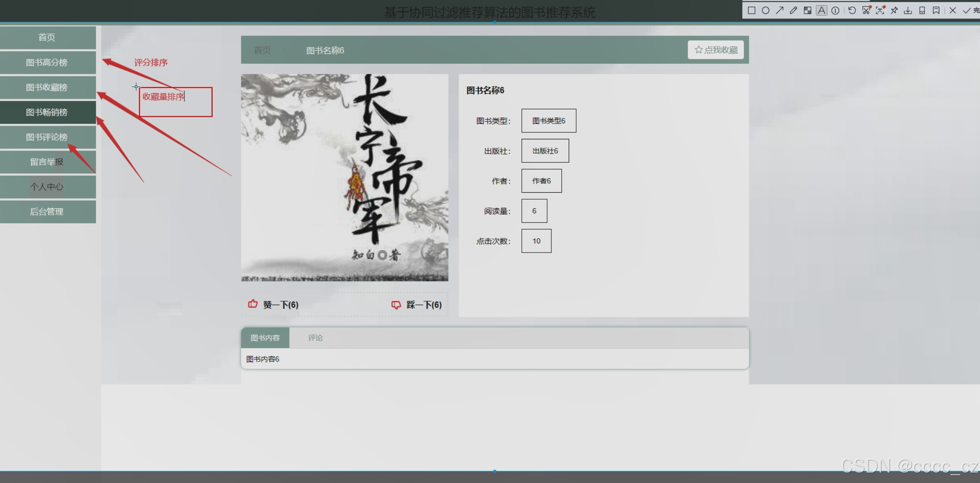Click the 出版社6 value box

coord(545,151)
